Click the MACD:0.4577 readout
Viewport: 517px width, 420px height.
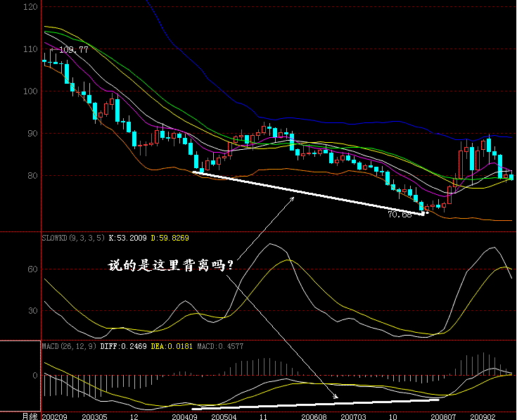(x=220, y=347)
